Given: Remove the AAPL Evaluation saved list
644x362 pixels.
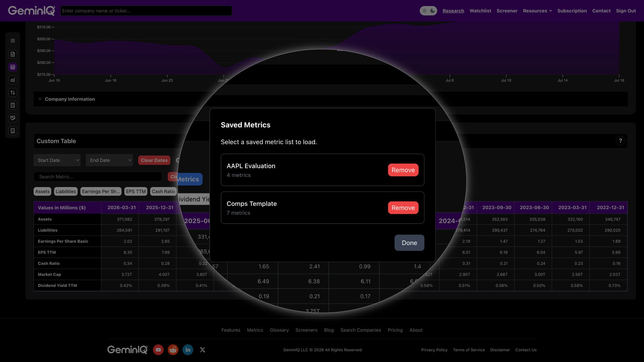Looking at the screenshot, I should tap(403, 170).
